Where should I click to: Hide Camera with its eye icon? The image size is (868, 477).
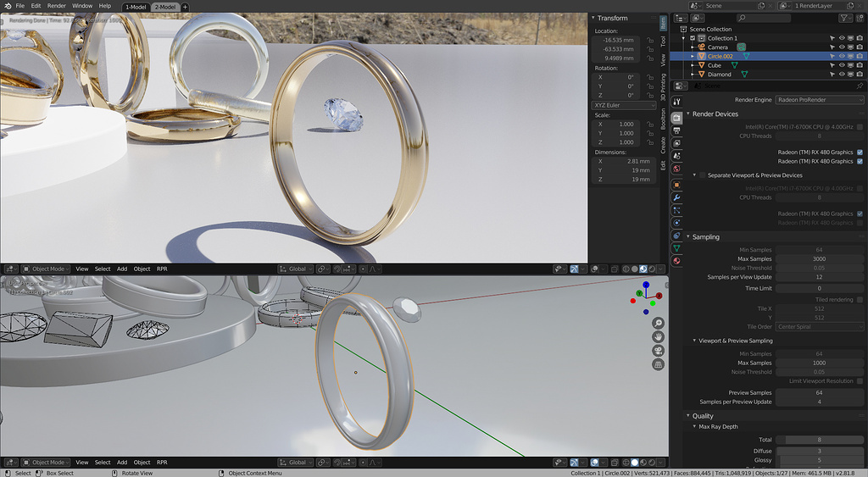tap(842, 47)
